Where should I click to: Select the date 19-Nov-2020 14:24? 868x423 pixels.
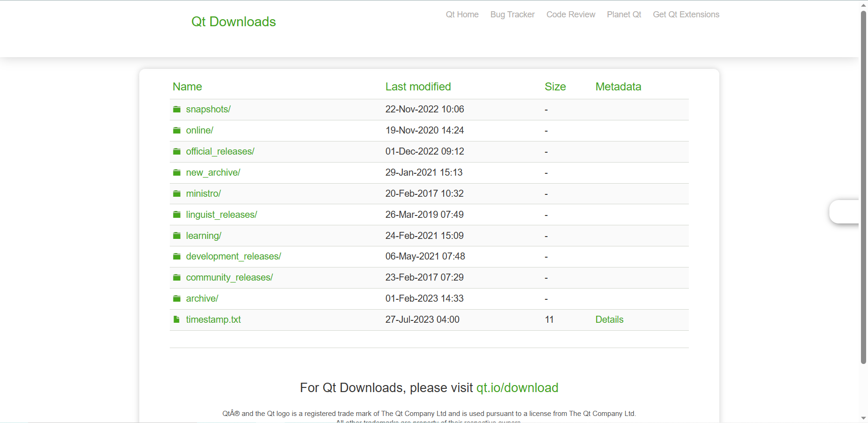click(x=425, y=130)
